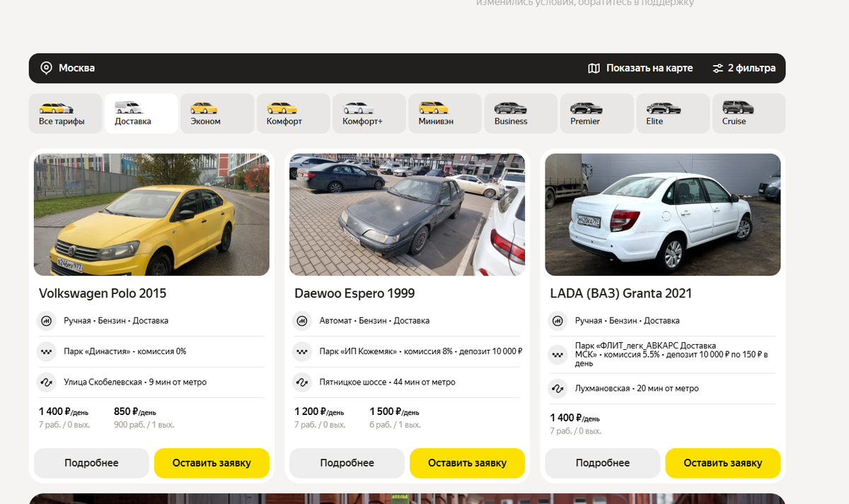849x504 pixels.
Task: Switch to the Эконом tariff
Action: 217,113
